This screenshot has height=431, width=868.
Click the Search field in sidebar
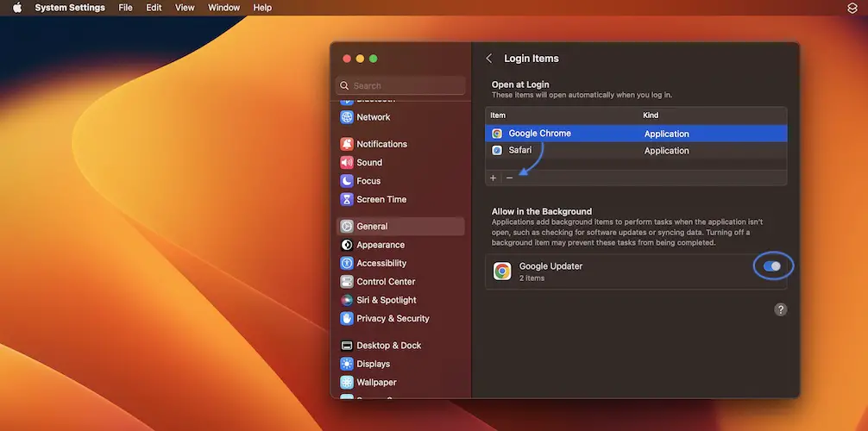401,85
